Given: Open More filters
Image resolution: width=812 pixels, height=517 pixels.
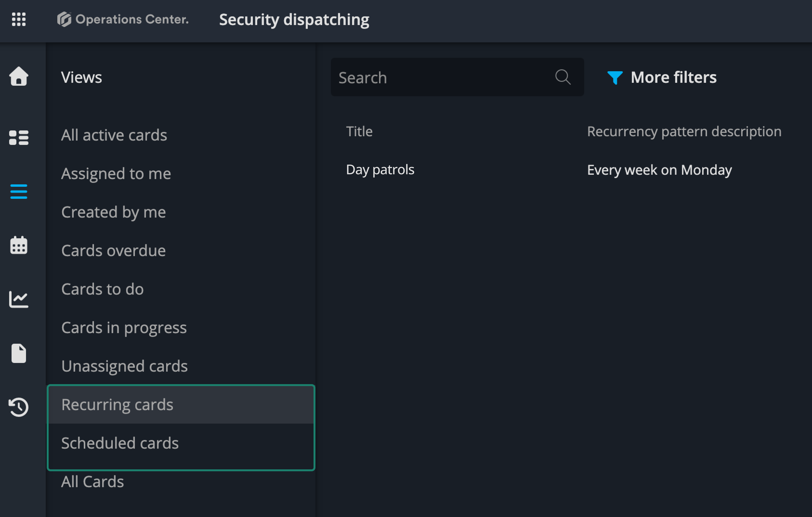Looking at the screenshot, I should [x=673, y=77].
